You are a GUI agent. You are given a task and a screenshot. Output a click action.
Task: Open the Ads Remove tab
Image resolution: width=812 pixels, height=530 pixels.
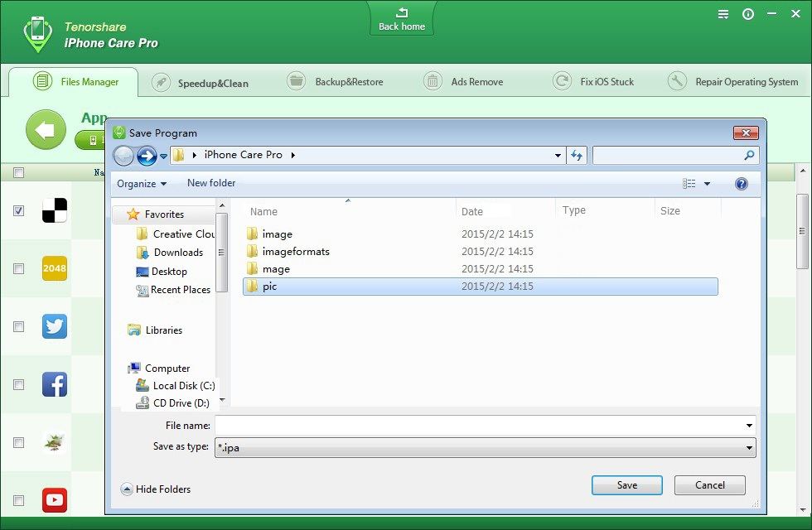[x=463, y=82]
